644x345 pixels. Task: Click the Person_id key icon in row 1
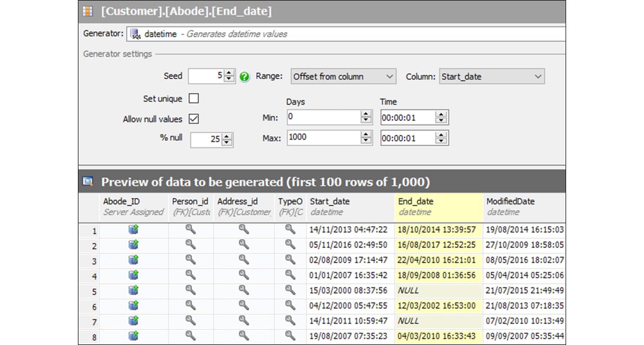(191, 229)
